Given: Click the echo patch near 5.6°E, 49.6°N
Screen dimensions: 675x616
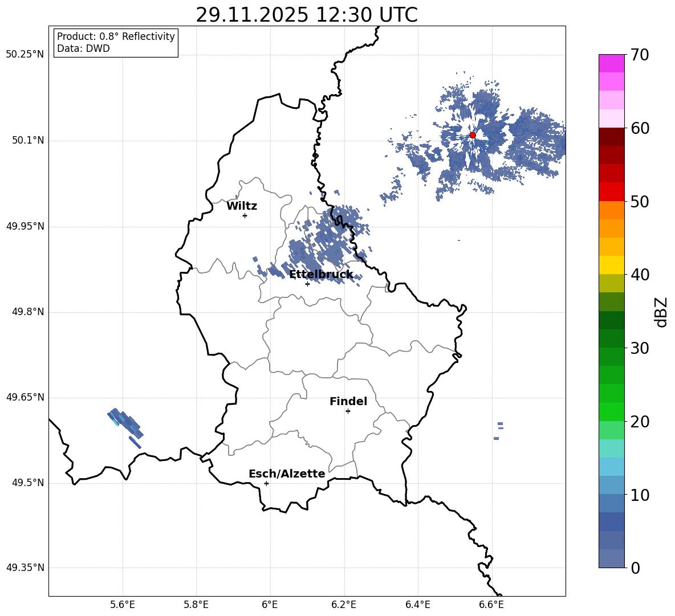Looking at the screenshot, I should (125, 427).
